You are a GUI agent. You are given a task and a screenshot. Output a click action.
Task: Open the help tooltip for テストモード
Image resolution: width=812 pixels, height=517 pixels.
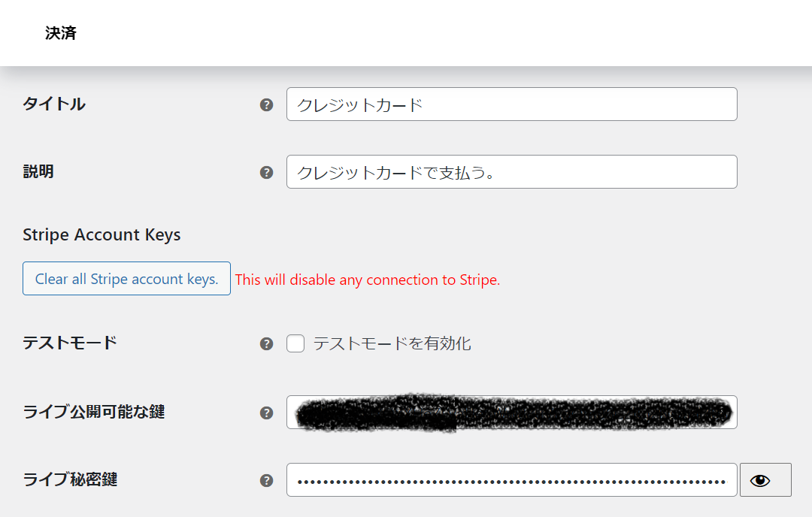266,343
